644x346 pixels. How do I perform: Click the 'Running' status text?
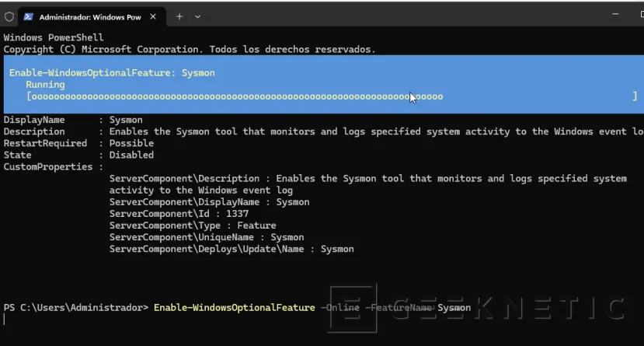45,85
